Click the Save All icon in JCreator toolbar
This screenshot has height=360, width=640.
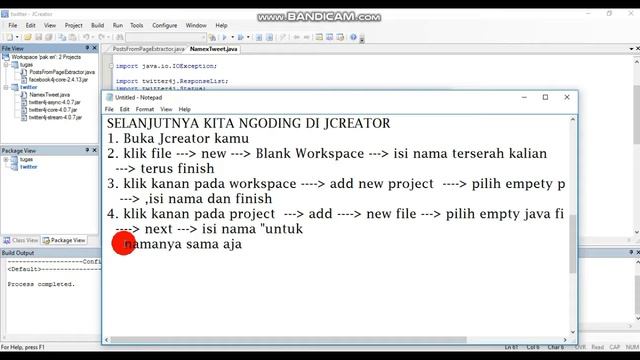click(49, 37)
